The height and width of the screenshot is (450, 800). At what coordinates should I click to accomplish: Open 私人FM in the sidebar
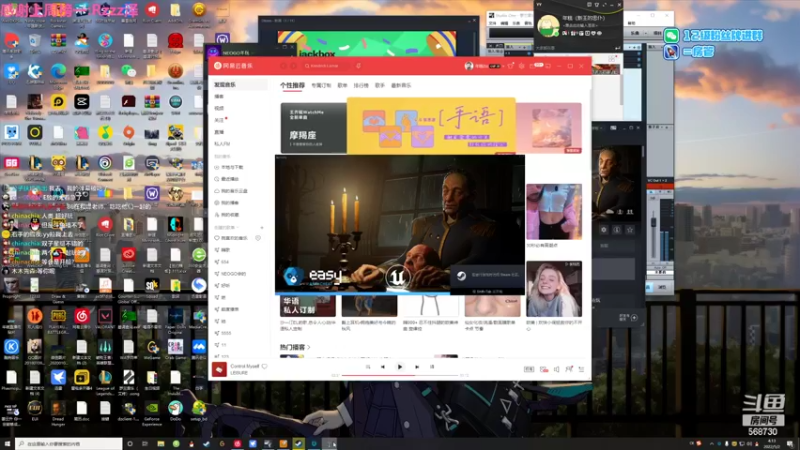tap(222, 144)
